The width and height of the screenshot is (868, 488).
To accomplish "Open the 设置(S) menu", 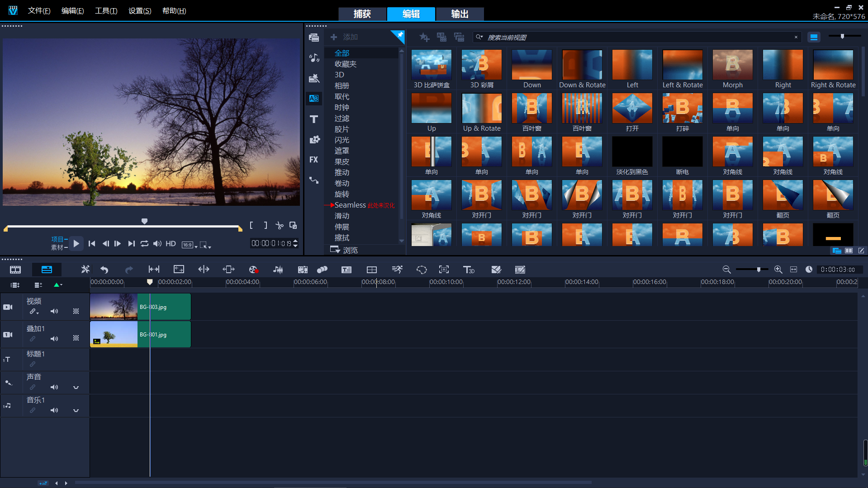I will pos(140,10).
